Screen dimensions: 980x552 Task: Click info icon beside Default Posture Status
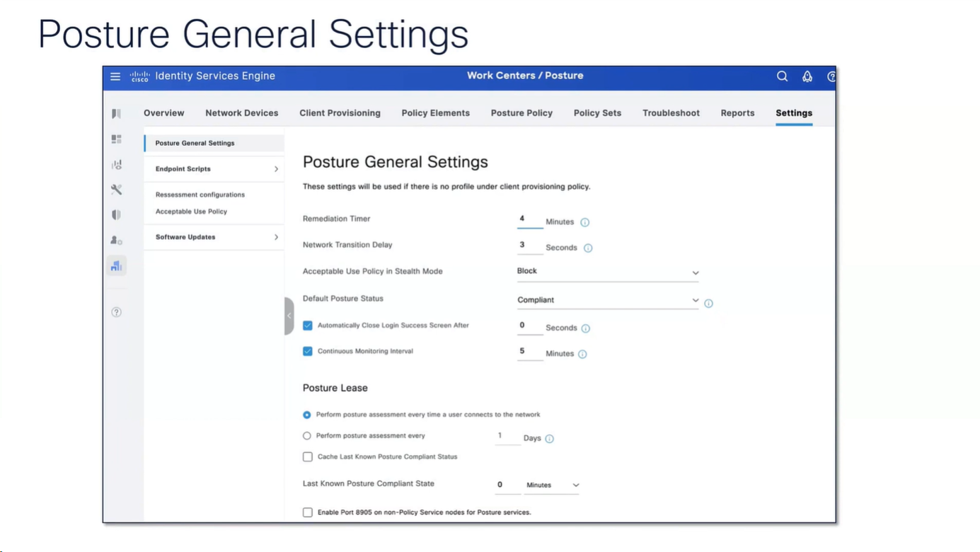tap(708, 304)
